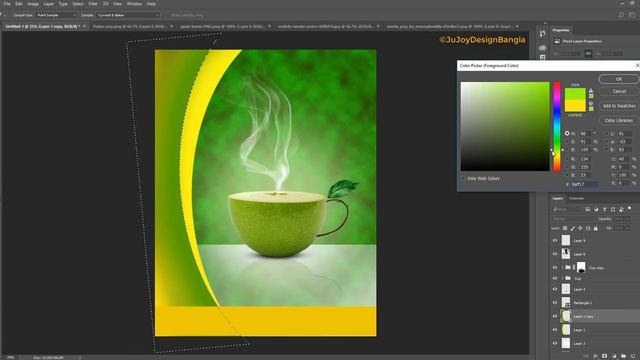Filter layers by pixel layer icon
Screen dimensions: 640x360
(x=587, y=209)
